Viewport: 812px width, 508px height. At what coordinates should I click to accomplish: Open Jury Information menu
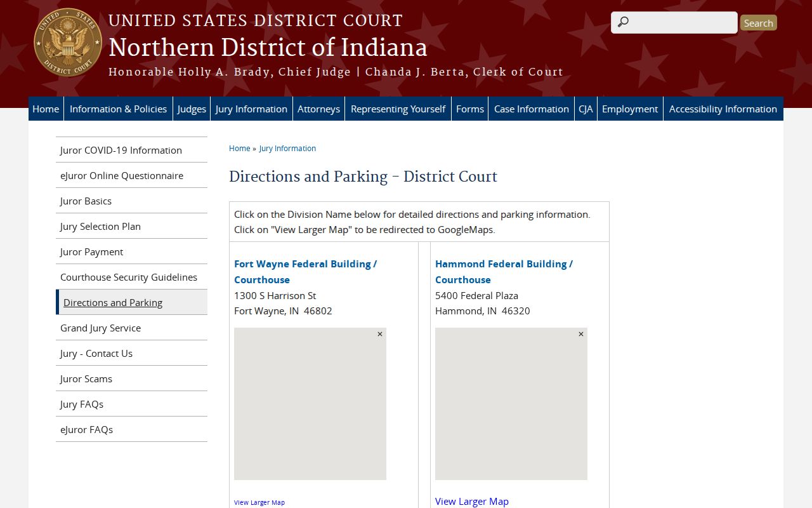tap(251, 109)
